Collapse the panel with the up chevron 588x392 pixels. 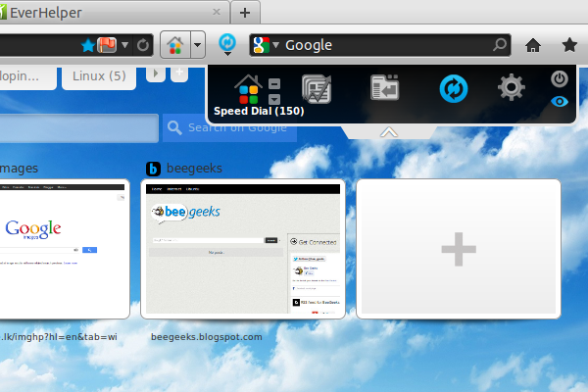click(388, 132)
